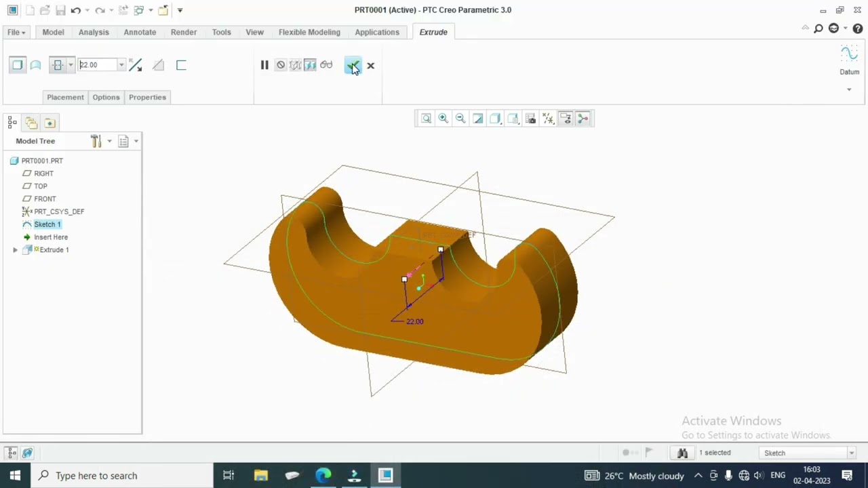Open the Properties panel
The height and width of the screenshot is (488, 868).
coord(147,97)
